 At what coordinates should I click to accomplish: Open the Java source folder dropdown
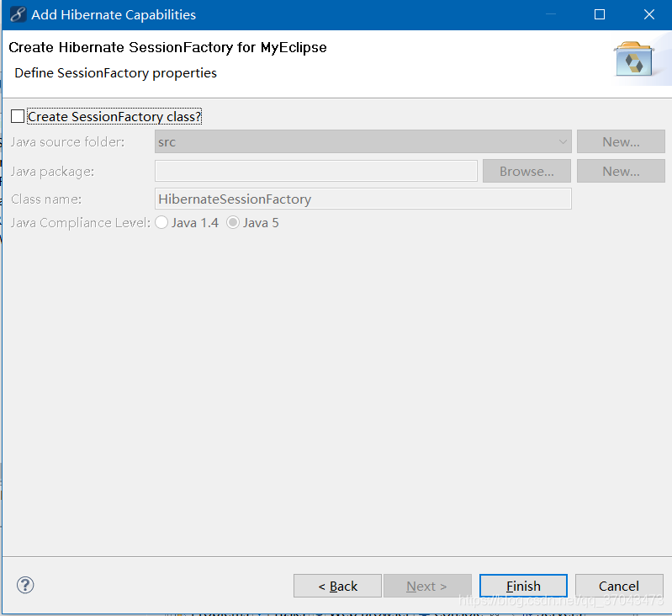tap(363, 142)
